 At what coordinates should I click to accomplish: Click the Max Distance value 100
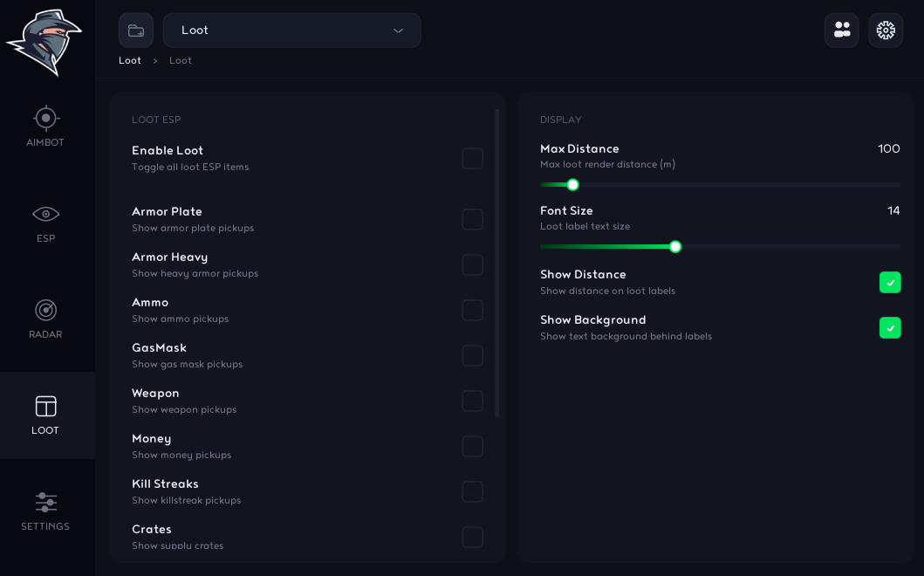pos(888,148)
